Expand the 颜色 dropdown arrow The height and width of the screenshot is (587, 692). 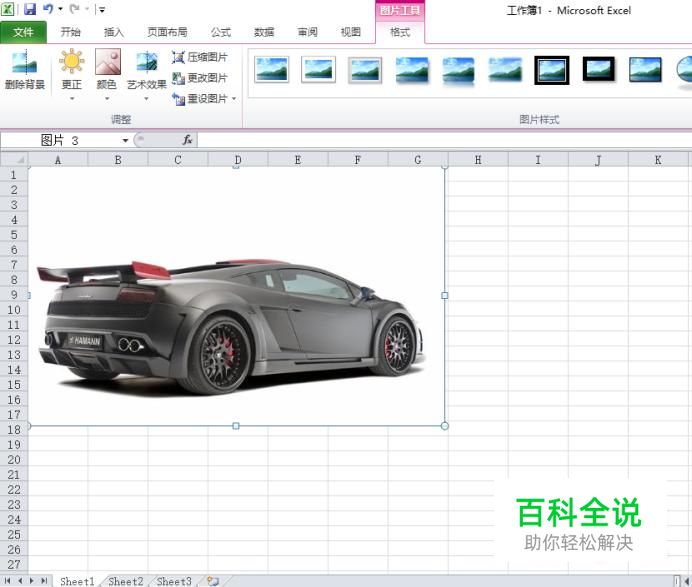107,98
